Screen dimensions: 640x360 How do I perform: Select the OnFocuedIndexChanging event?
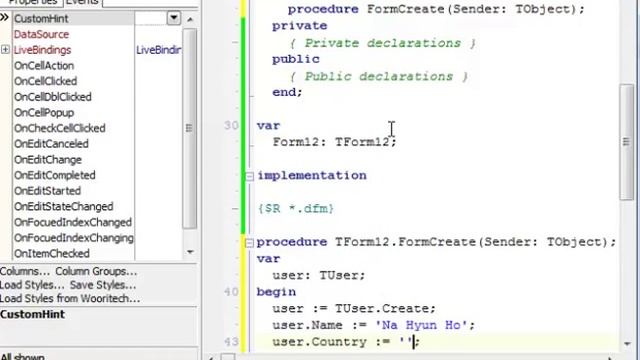(73, 238)
